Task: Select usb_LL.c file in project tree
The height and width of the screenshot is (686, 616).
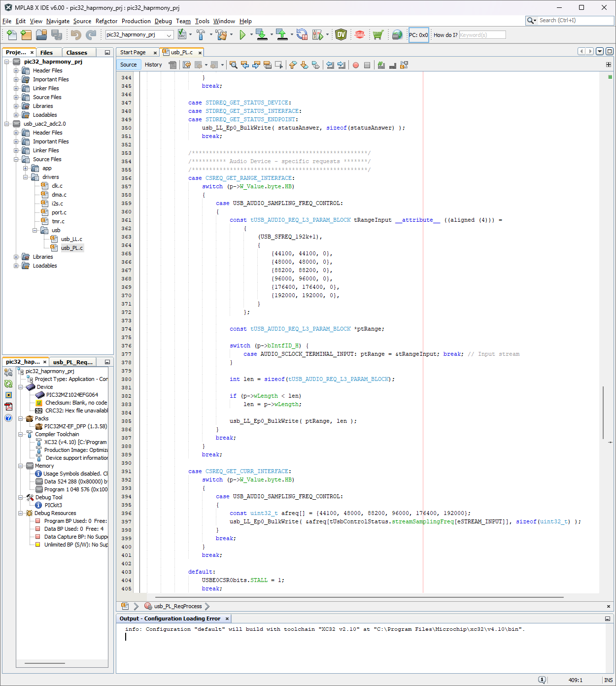Action: [x=71, y=239]
